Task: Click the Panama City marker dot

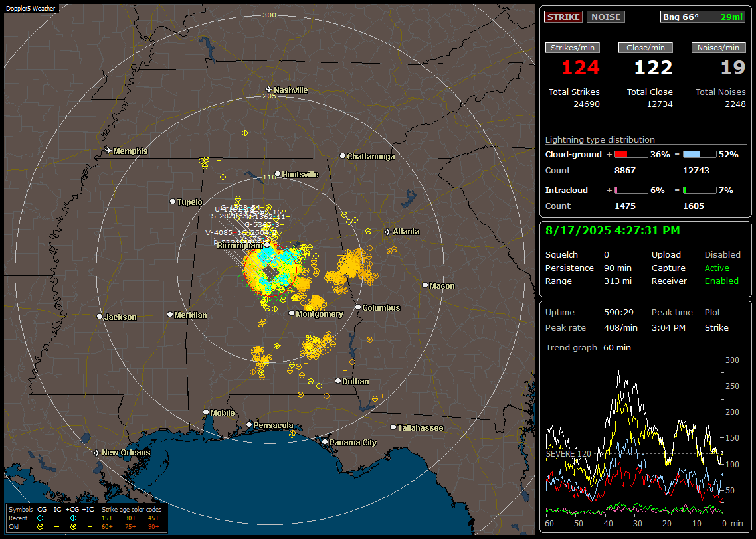Action: point(325,441)
